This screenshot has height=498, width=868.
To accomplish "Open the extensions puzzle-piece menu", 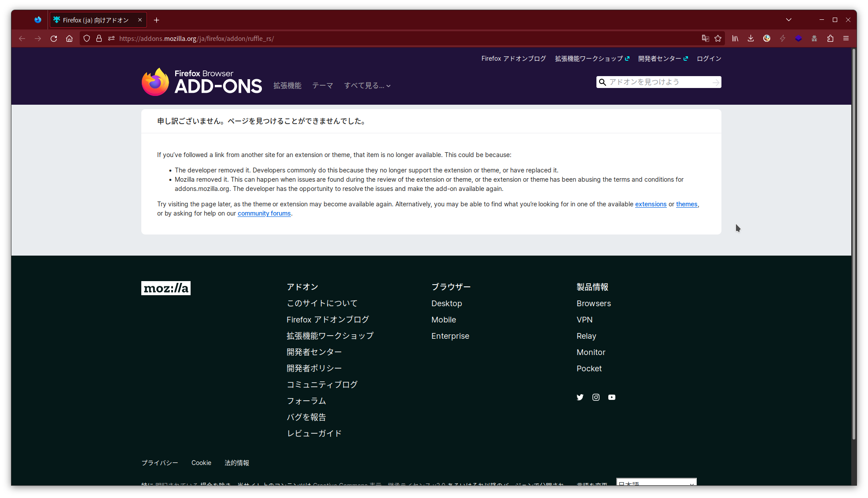I will (831, 38).
